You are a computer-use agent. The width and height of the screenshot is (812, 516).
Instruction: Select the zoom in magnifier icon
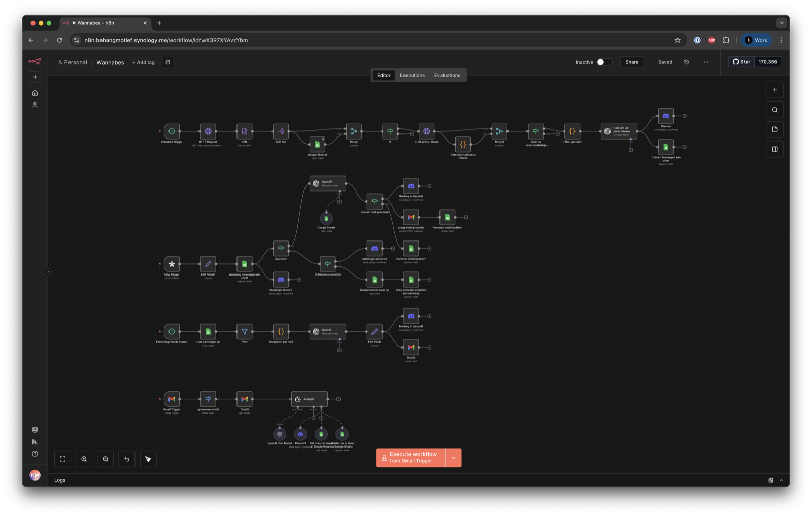[x=84, y=459]
